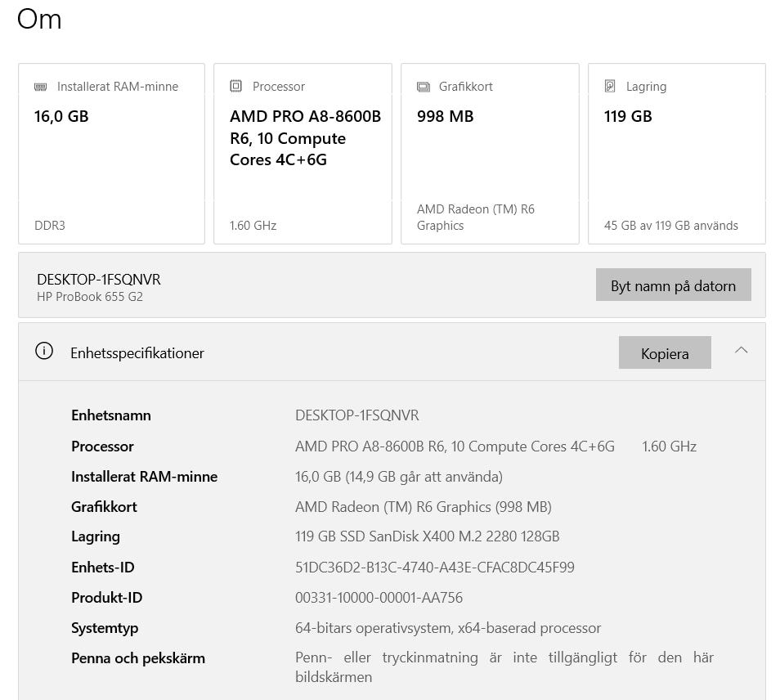Collapse the Enhetsspecifikationer section chevron
The image size is (780, 700).
click(741, 351)
